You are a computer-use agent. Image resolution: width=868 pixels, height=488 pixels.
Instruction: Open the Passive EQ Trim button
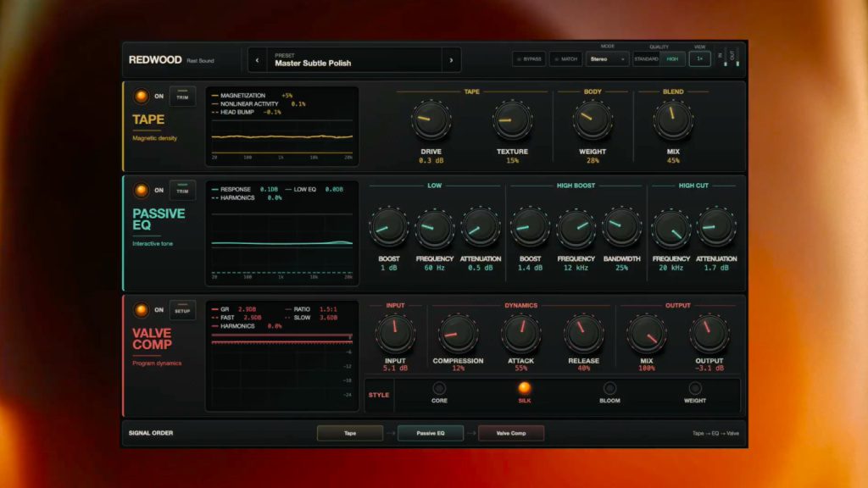(x=182, y=191)
